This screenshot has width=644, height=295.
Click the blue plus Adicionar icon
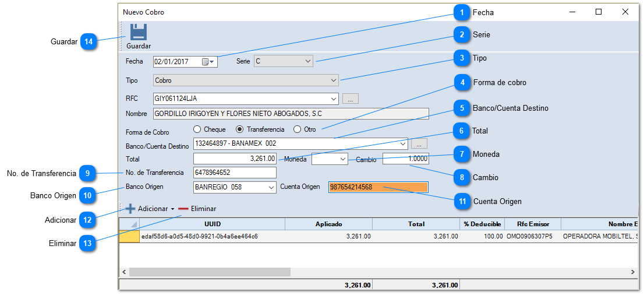coord(130,209)
